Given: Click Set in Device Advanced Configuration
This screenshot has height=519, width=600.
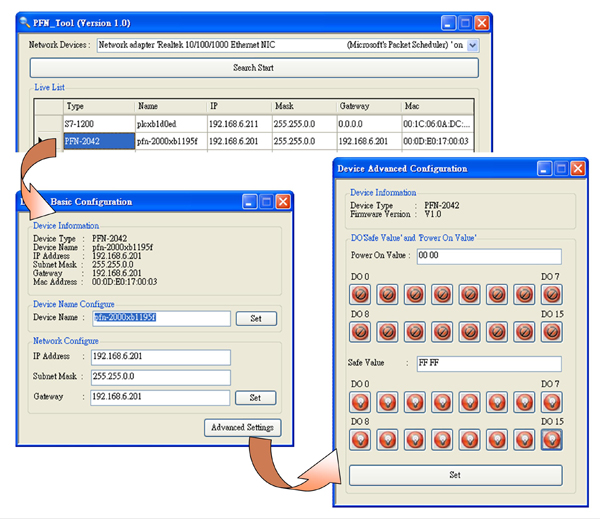Looking at the screenshot, I should point(455,475).
